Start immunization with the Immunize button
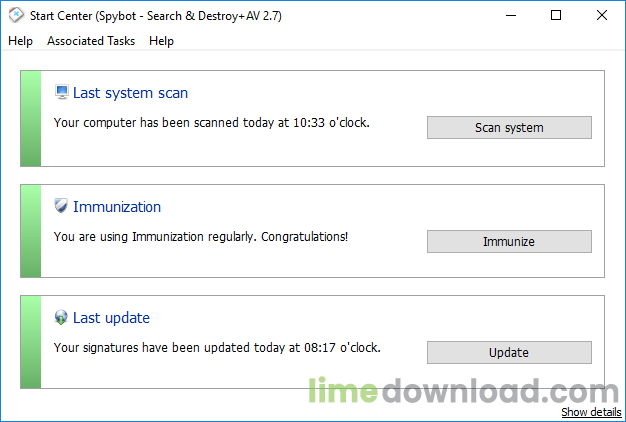The height and width of the screenshot is (422, 626). [x=509, y=241]
